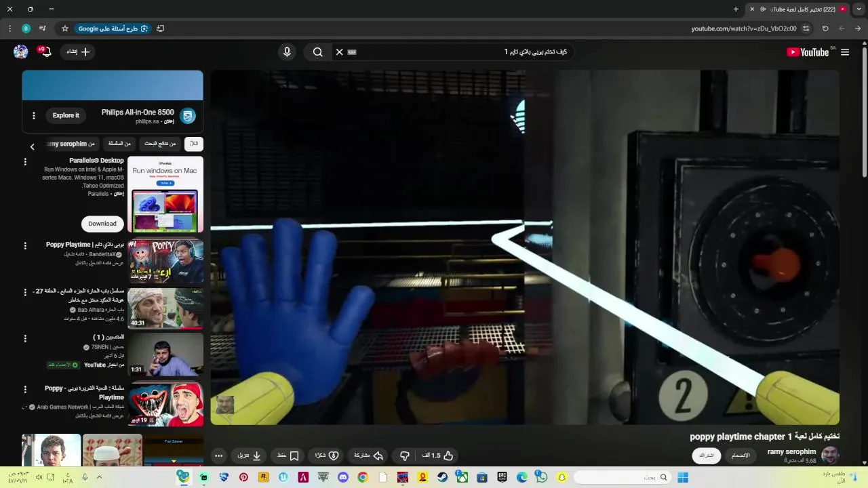Open Pinterest from the taskbar

[x=243, y=477]
